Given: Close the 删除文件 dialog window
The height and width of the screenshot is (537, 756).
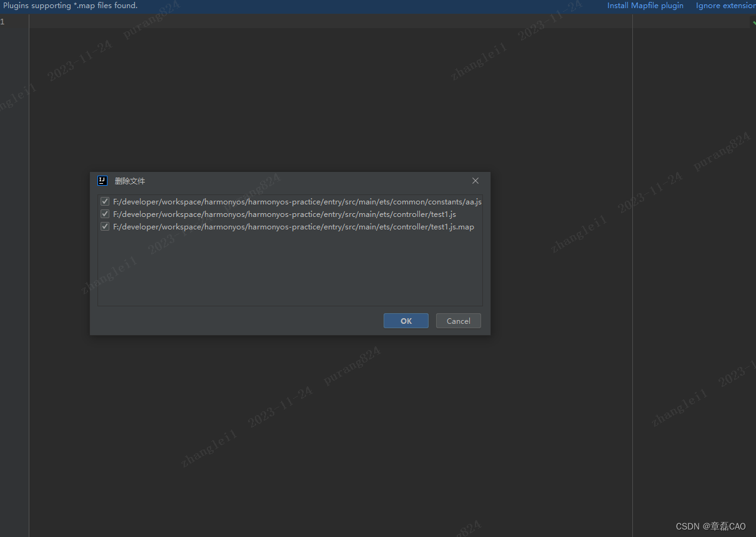Looking at the screenshot, I should point(475,181).
